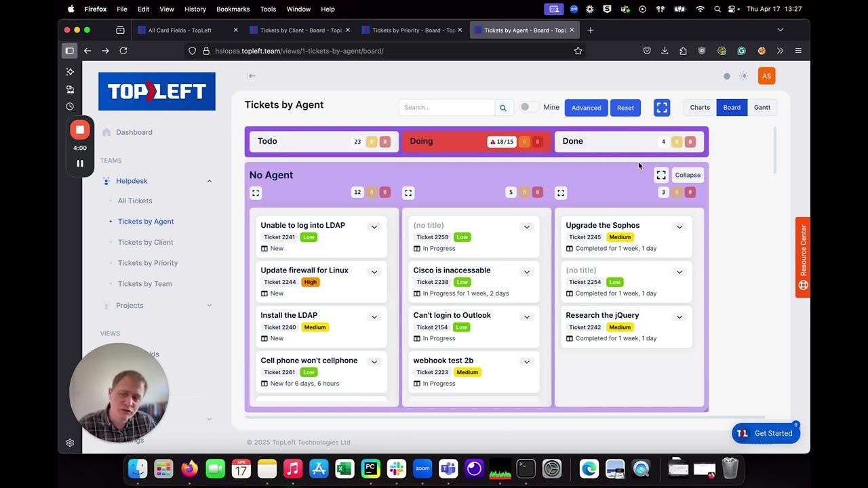Open dropdown on webhook test 2b card
Screen dimensions: 868x488
(x=526, y=362)
